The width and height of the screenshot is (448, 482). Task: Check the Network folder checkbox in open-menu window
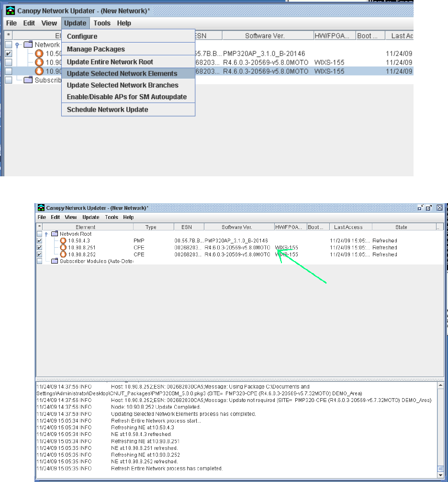[x=9, y=45]
